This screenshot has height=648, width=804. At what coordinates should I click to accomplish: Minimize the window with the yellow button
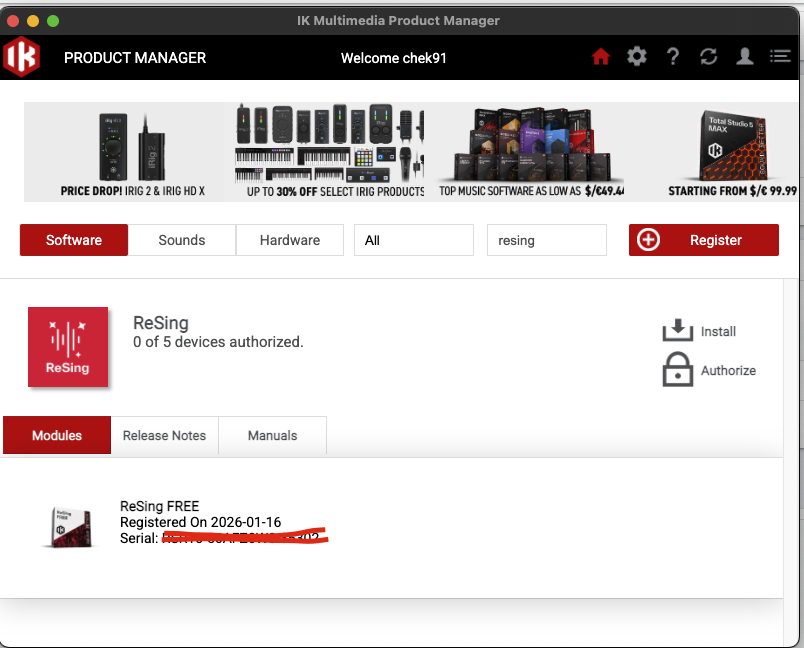pos(33,21)
